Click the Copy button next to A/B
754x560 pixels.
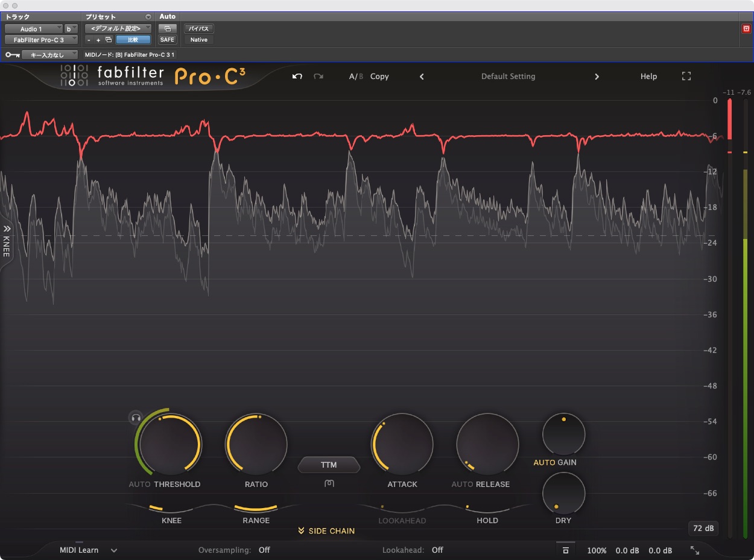(x=379, y=77)
